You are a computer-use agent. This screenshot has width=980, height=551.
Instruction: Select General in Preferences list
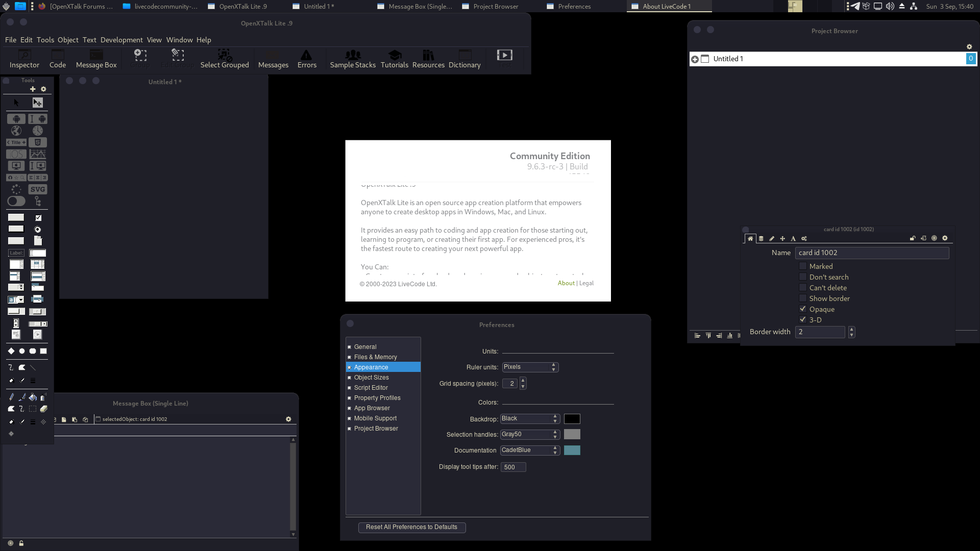383,347
